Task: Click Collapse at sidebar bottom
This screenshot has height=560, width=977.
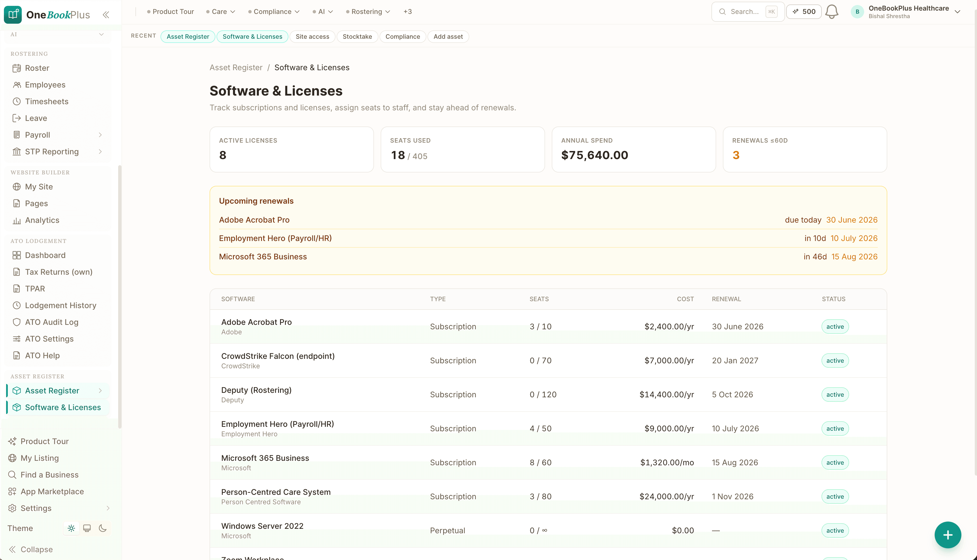Action: pos(31,550)
